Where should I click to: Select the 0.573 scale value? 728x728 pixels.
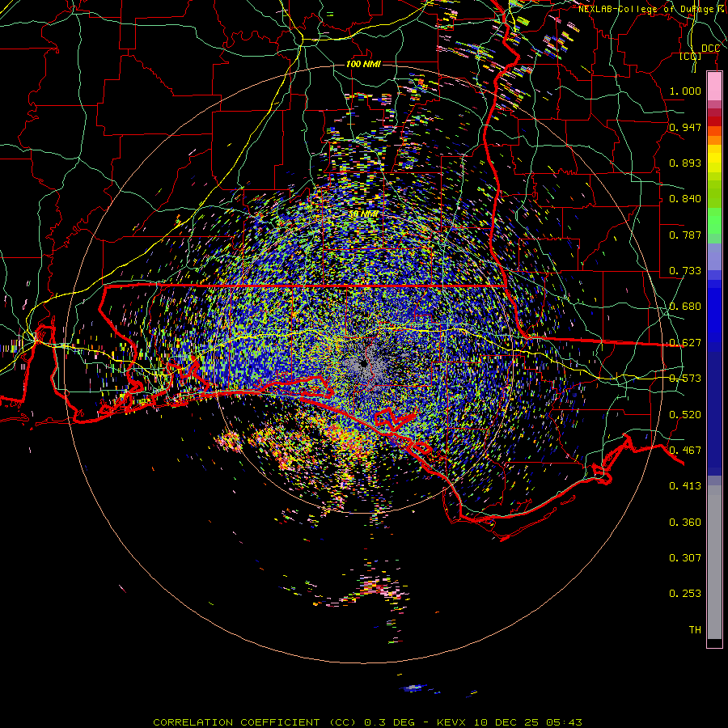(685, 379)
